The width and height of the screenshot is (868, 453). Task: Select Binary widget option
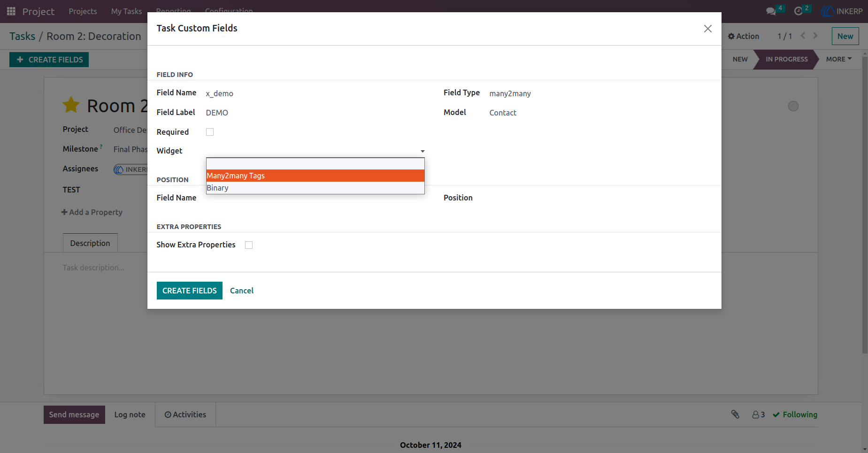click(315, 188)
